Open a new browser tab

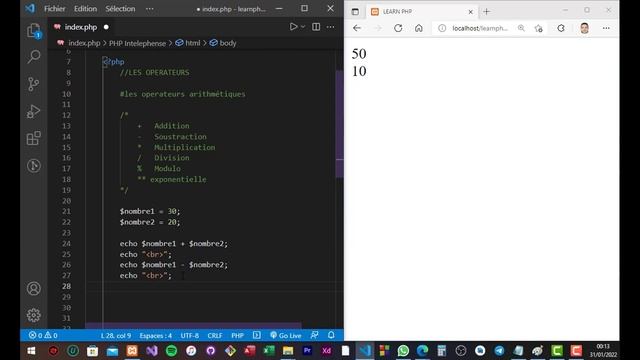coord(486,12)
